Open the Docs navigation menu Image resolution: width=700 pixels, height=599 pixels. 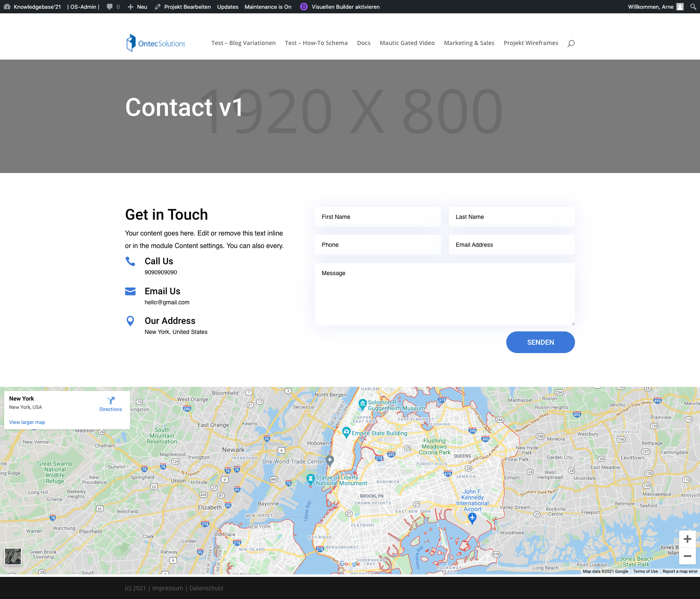point(363,43)
